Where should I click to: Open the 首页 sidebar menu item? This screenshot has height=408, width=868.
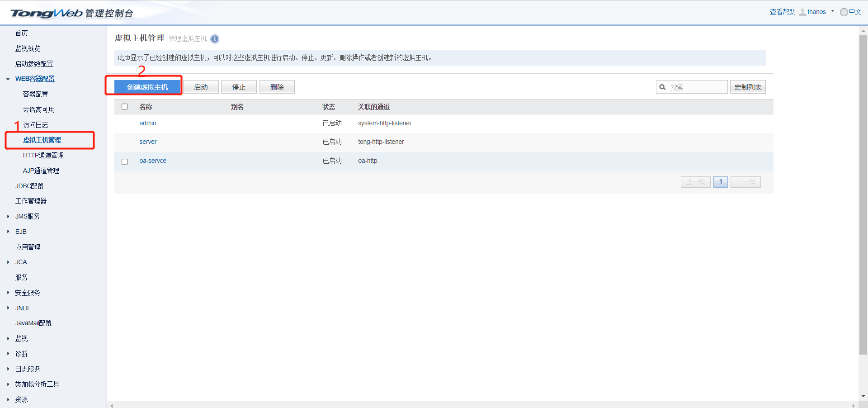click(x=22, y=33)
